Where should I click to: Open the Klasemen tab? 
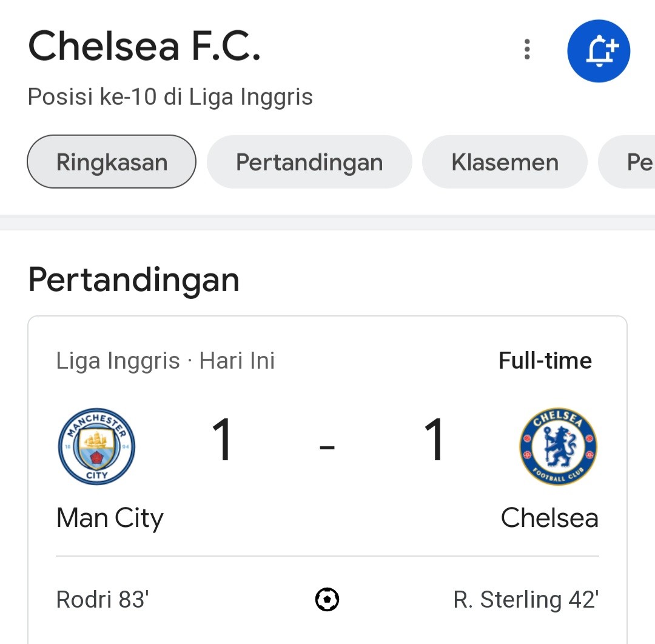(505, 162)
